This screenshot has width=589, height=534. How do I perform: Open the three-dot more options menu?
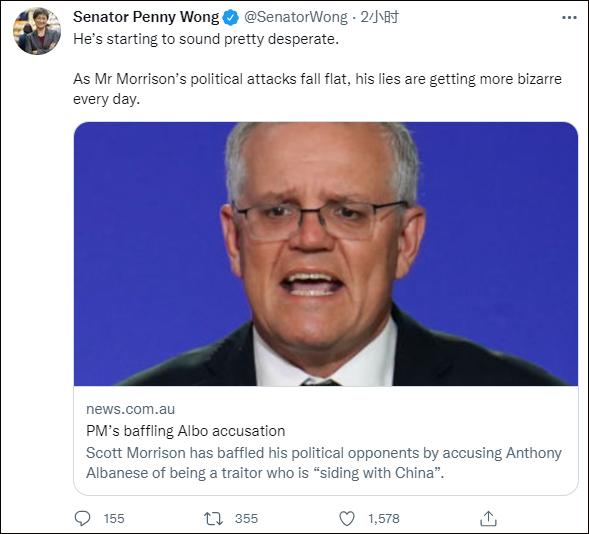coord(569,18)
